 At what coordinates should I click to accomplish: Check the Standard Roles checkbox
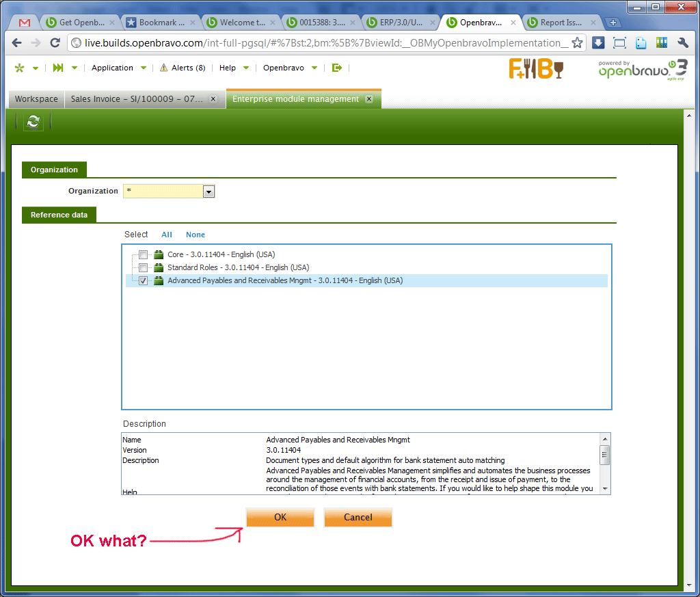[144, 267]
